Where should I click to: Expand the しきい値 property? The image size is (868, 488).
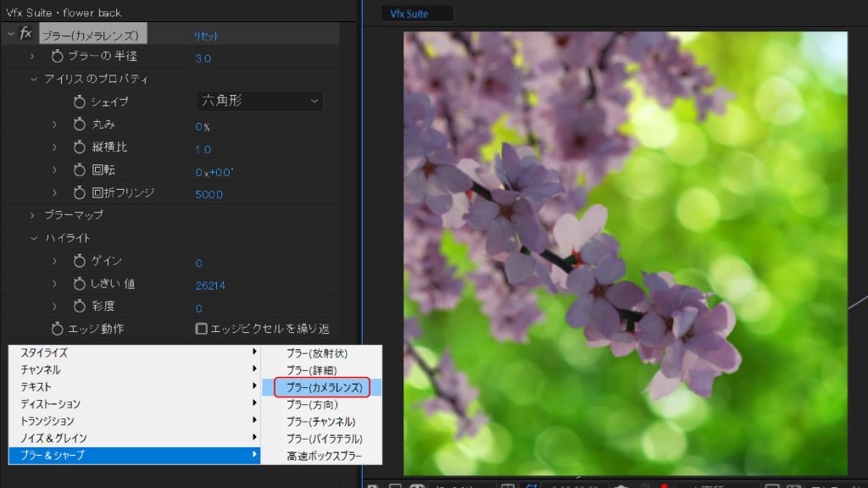point(54,283)
